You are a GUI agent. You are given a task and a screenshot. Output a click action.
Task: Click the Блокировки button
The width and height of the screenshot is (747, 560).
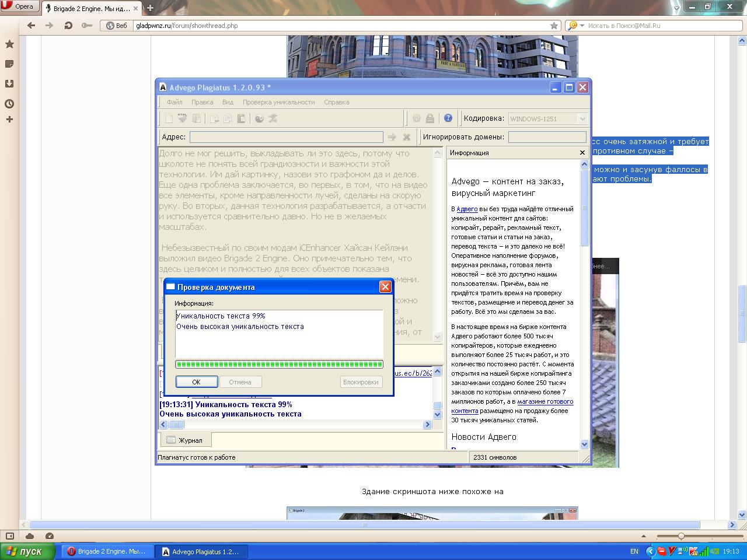pyautogui.click(x=361, y=382)
